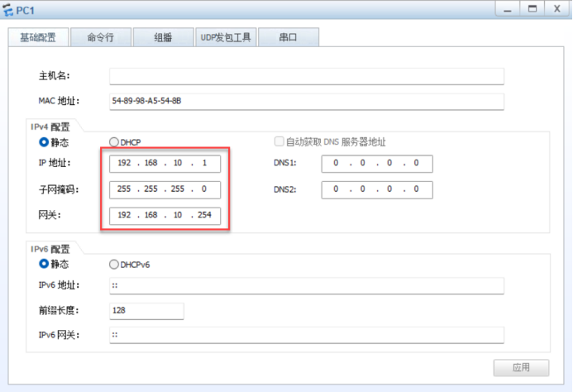The width and height of the screenshot is (573, 392).
Task: Select the DHCPv6 radio button
Action: [x=114, y=265]
